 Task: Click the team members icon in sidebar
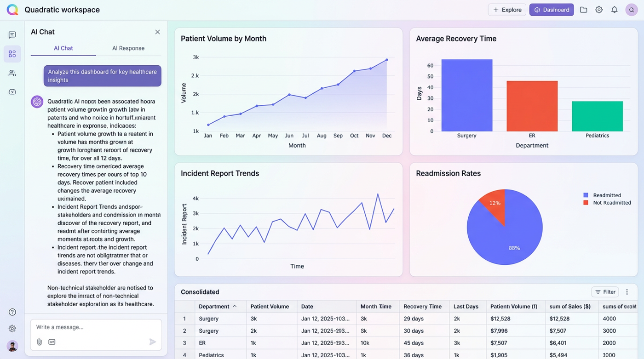(12, 73)
